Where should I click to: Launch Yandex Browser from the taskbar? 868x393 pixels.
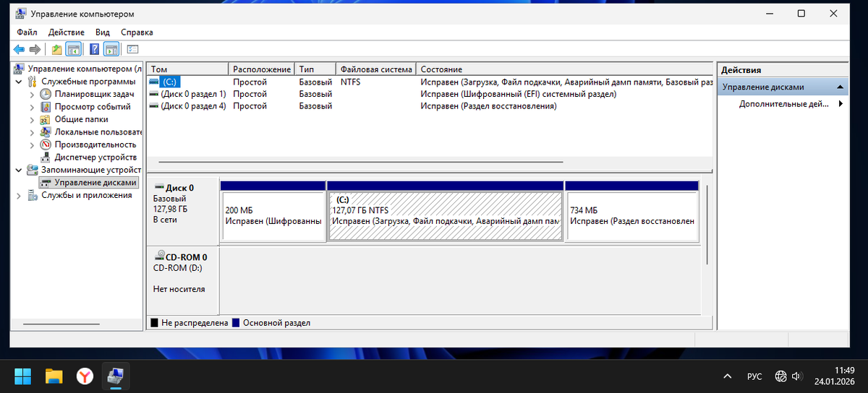point(85,376)
